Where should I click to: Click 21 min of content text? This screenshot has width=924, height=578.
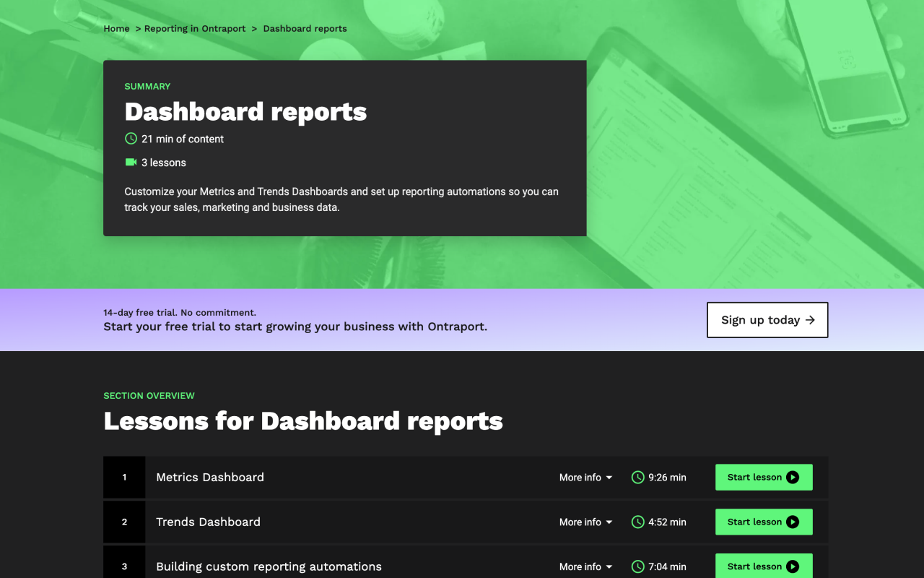[183, 139]
